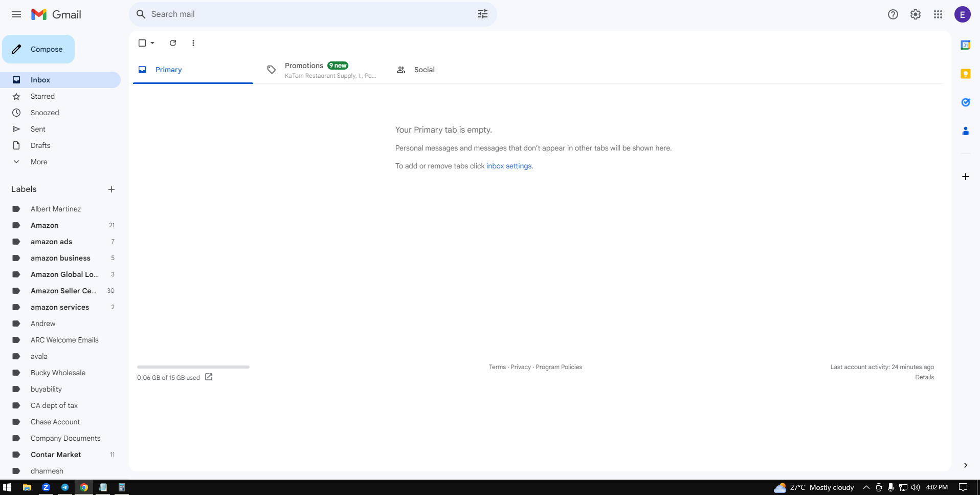
Task: Show hidden tray icons
Action: click(866, 487)
